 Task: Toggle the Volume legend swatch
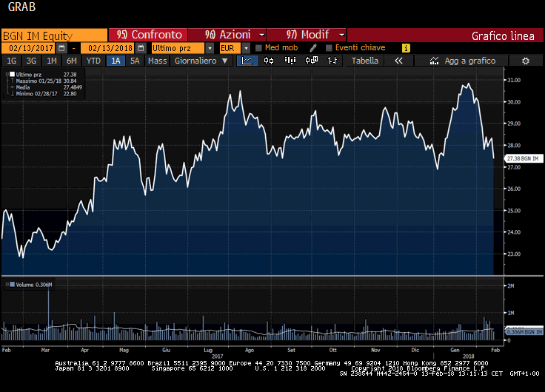tap(13, 285)
